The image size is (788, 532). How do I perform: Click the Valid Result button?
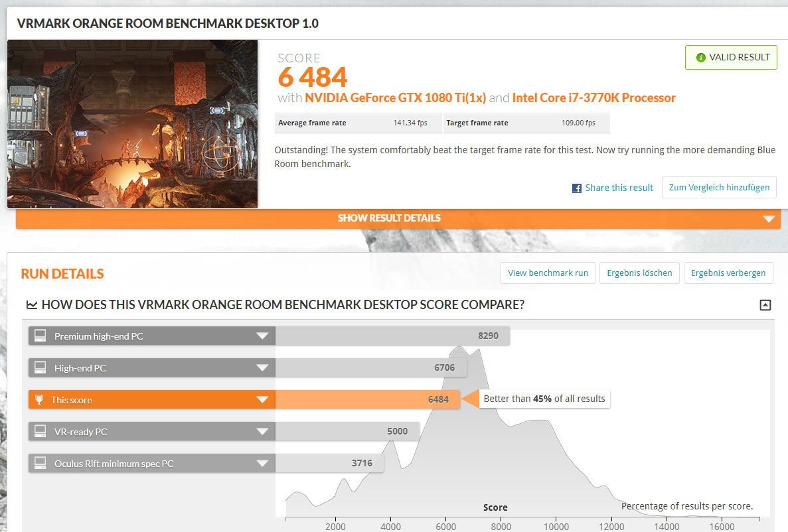pyautogui.click(x=731, y=57)
